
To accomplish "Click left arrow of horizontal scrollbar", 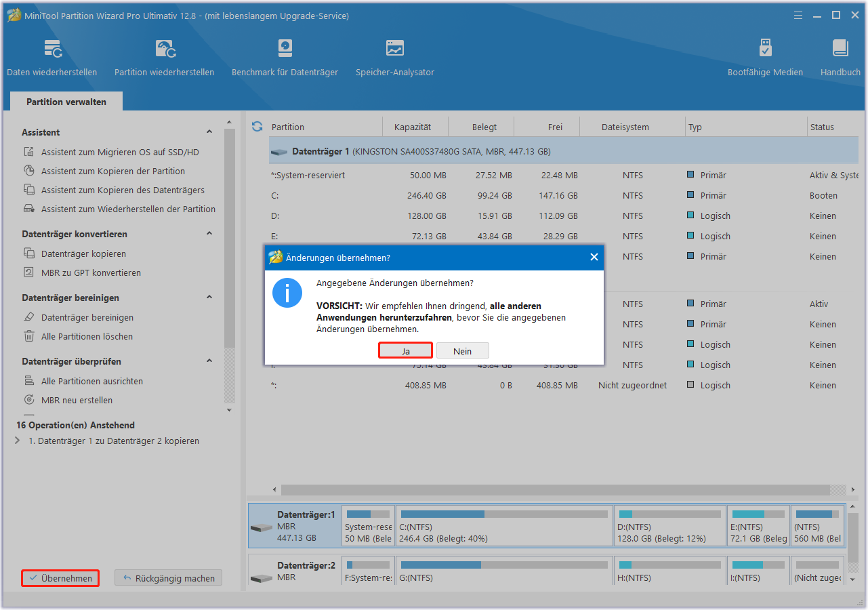I will [x=274, y=489].
